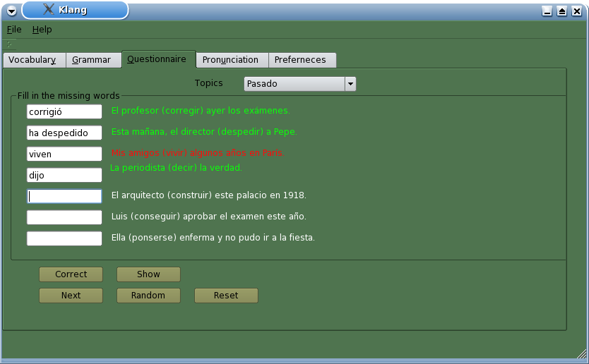
Task: Go to the Next questions
Action: click(x=71, y=296)
